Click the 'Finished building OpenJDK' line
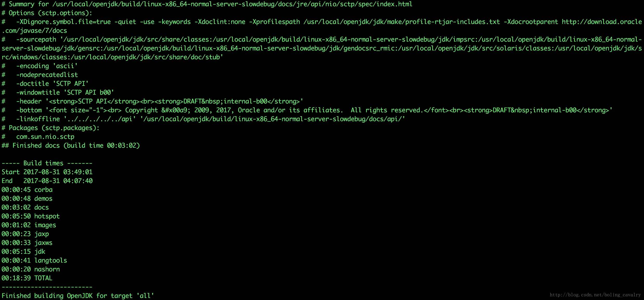644x300 pixels. 78,296
